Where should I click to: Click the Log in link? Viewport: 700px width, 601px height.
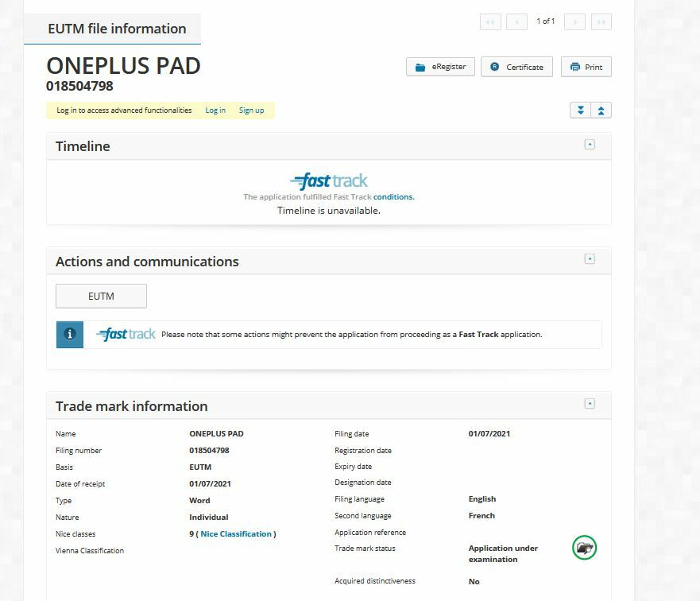click(x=215, y=111)
